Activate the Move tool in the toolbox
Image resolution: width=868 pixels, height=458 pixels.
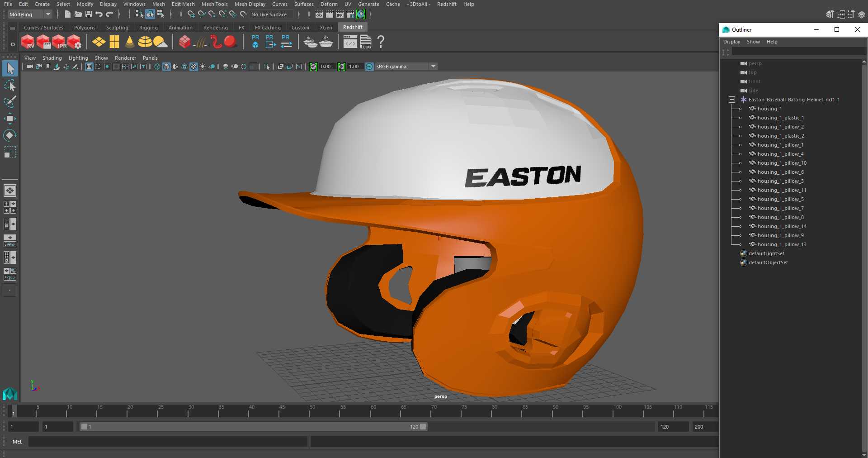[9, 119]
